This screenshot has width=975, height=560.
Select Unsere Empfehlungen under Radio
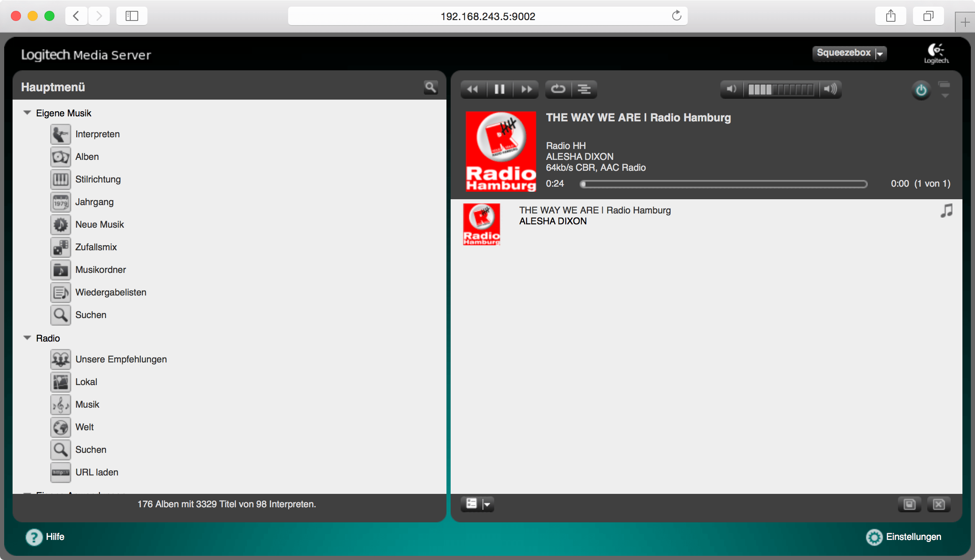pos(121,359)
